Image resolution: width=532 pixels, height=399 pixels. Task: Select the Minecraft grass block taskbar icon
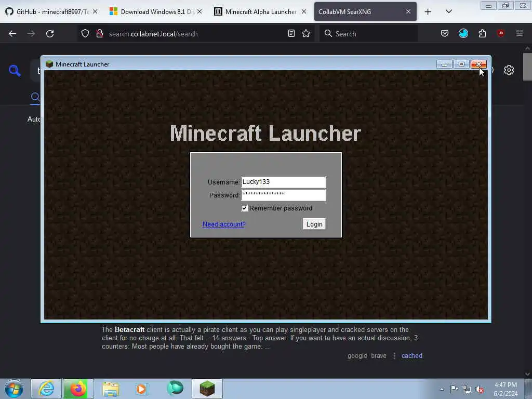207,389
